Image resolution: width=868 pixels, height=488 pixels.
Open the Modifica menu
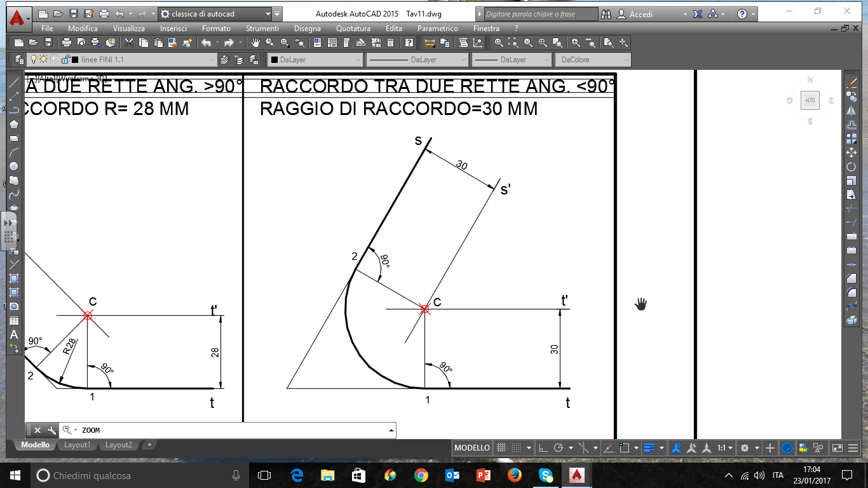[83, 29]
